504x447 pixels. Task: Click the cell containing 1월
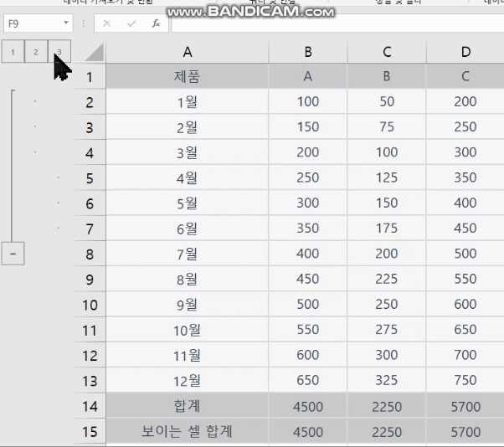pyautogui.click(x=188, y=102)
